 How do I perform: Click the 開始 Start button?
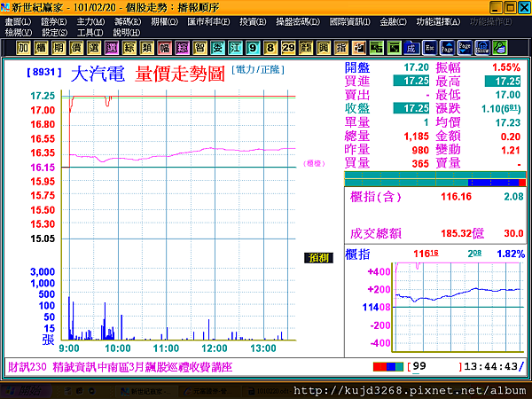coord(27,391)
